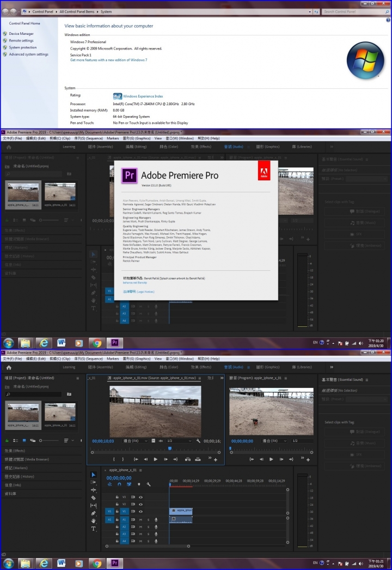Open Device Manager link in Control Panel

(21, 33)
